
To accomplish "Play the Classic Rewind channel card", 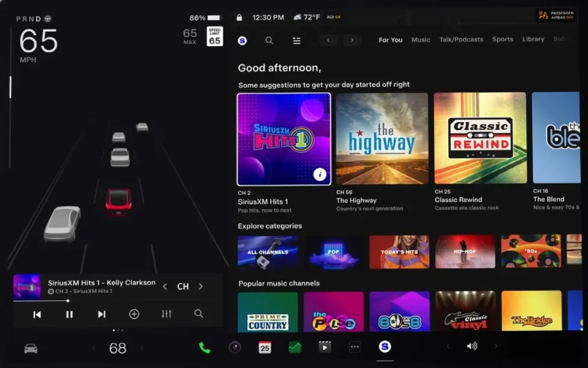I will pos(481,138).
